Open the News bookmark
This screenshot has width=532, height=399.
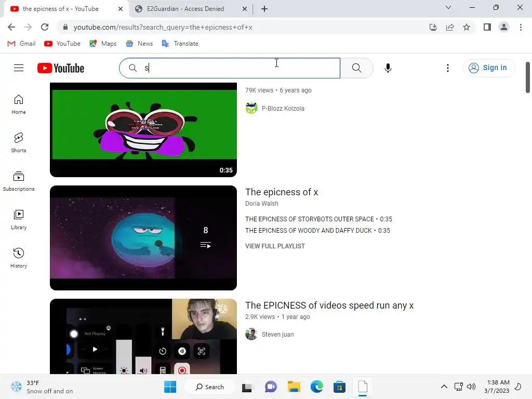139,44
